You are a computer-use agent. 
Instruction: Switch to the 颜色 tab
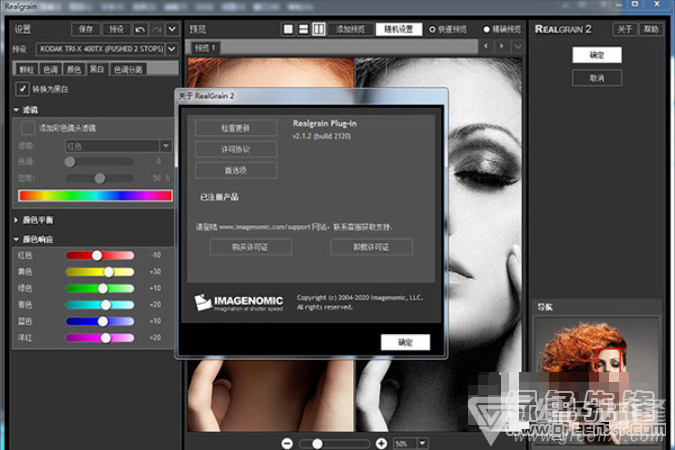(74, 69)
